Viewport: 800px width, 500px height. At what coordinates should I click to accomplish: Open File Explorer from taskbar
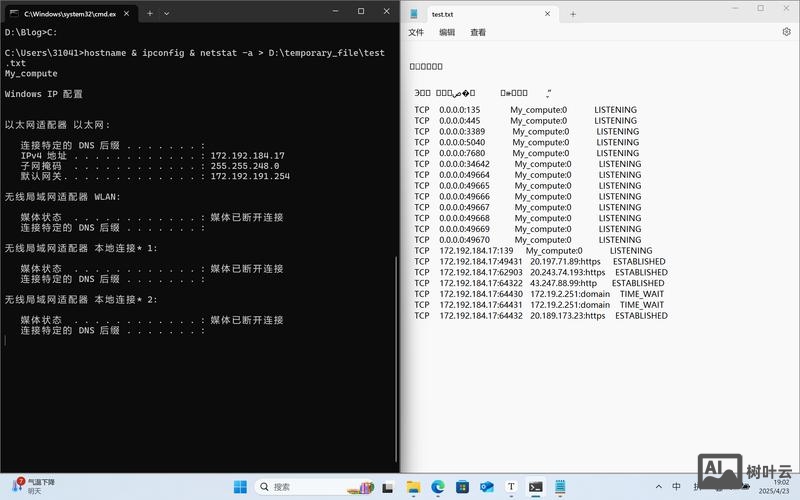click(413, 487)
